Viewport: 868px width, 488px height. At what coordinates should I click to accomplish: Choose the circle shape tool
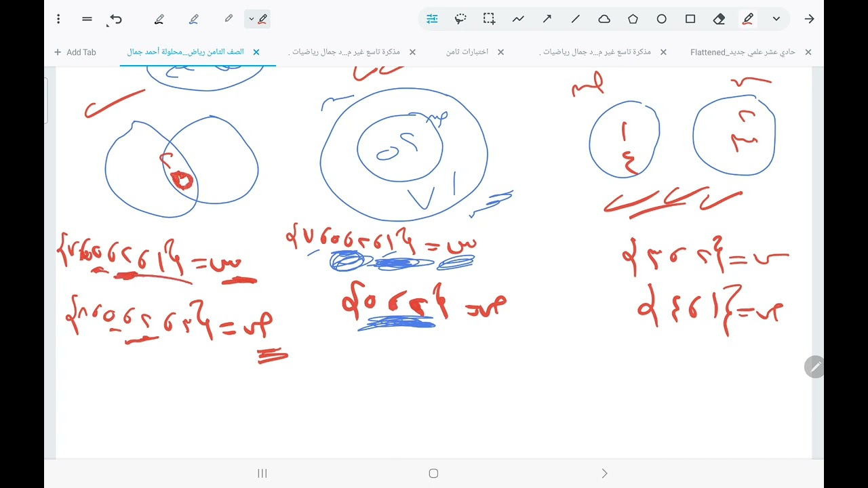(662, 19)
